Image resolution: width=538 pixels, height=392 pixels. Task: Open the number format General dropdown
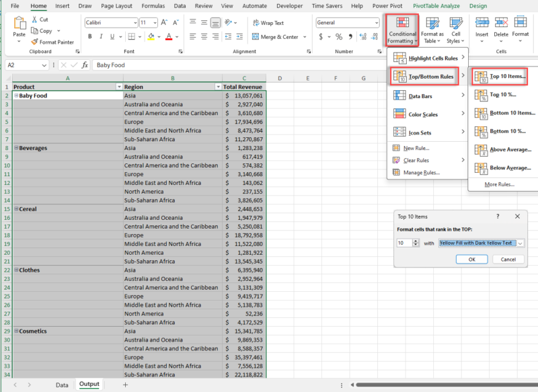pyautogui.click(x=376, y=23)
